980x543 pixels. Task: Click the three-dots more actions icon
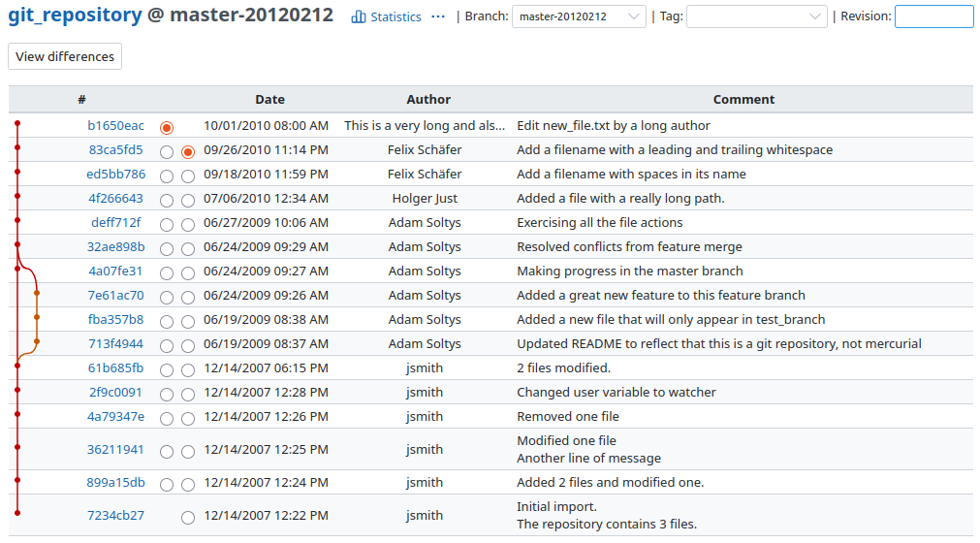(438, 16)
